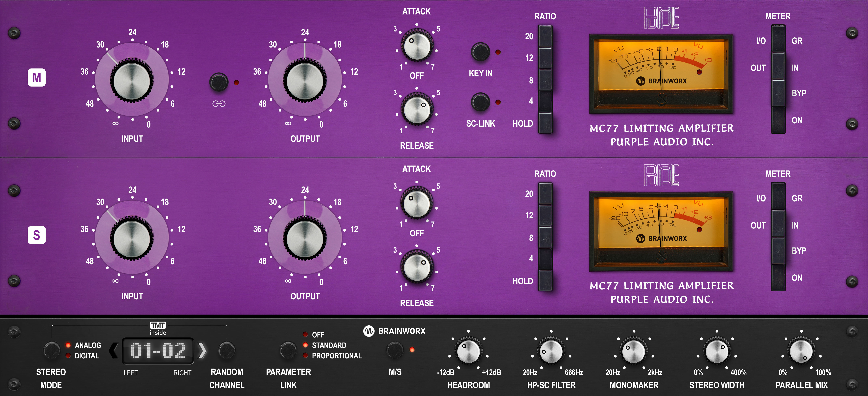Click the VU meter calibration screw on M unit
The width and height of the screenshot is (868, 396).
coord(661,99)
